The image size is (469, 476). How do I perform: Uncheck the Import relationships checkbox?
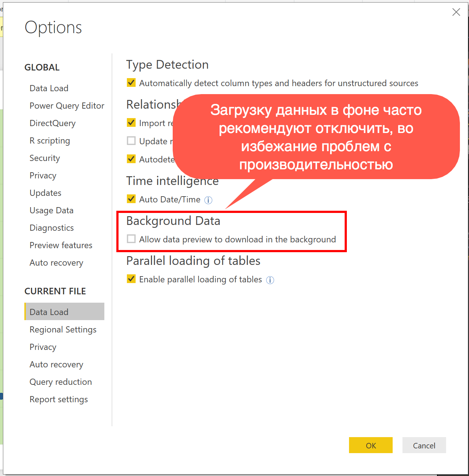(x=131, y=123)
